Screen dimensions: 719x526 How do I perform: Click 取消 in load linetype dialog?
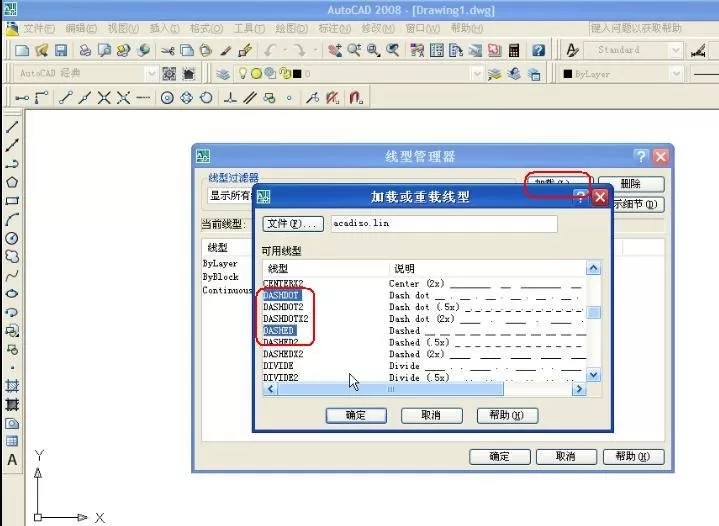click(431, 415)
